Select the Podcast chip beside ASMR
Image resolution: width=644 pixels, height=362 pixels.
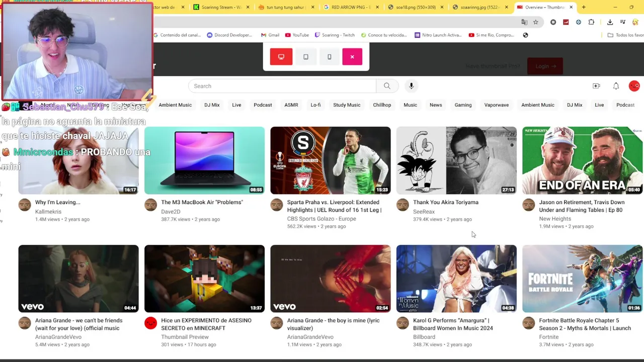[x=263, y=105]
